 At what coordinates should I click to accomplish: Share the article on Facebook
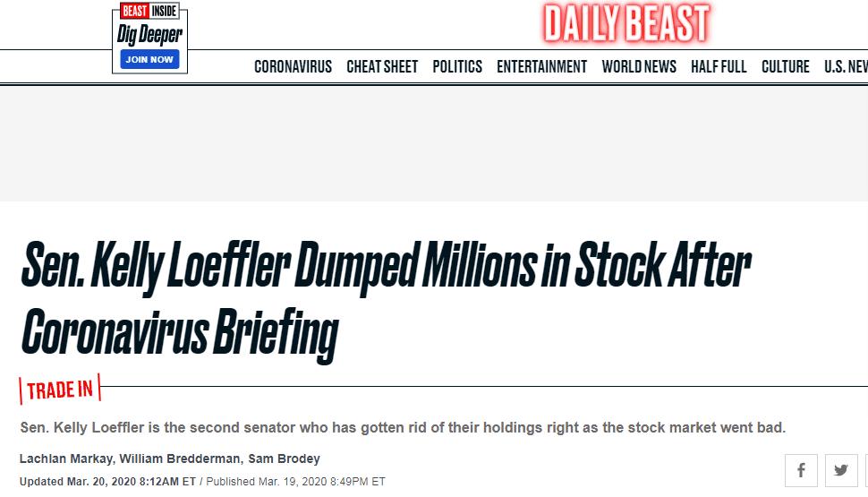coord(801,470)
